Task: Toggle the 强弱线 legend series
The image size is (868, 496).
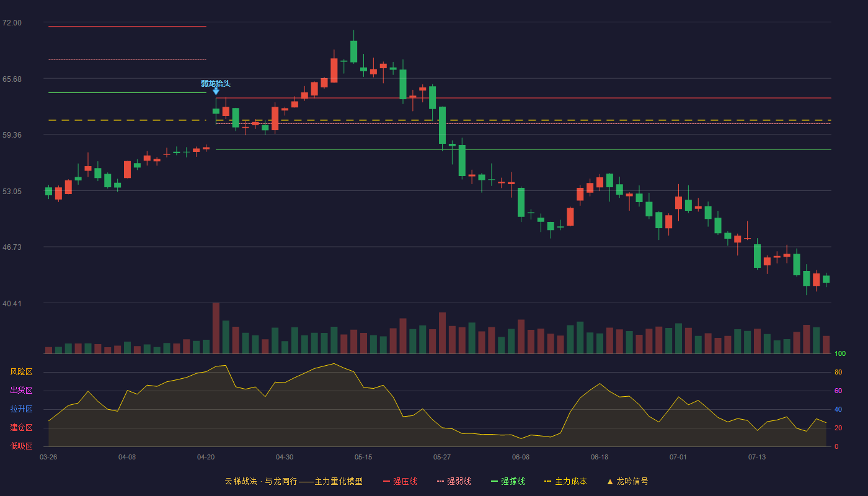Action: [454, 481]
